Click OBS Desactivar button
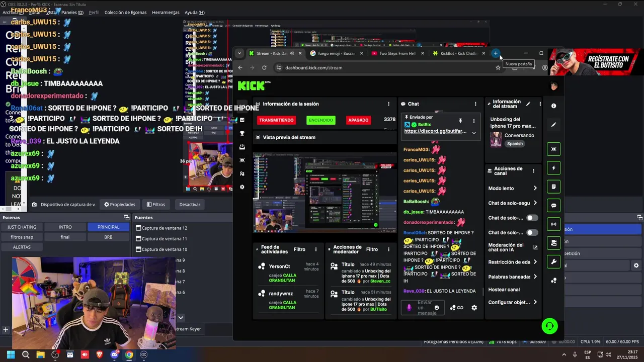 tap(190, 205)
